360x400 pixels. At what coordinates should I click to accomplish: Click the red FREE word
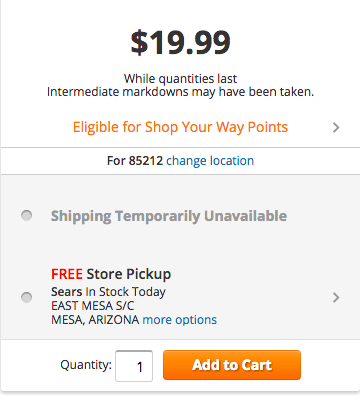coord(67,274)
